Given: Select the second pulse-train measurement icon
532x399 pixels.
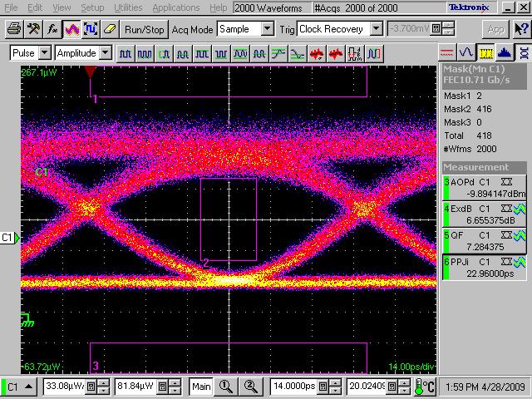Looking at the screenshot, I should click(x=145, y=53).
